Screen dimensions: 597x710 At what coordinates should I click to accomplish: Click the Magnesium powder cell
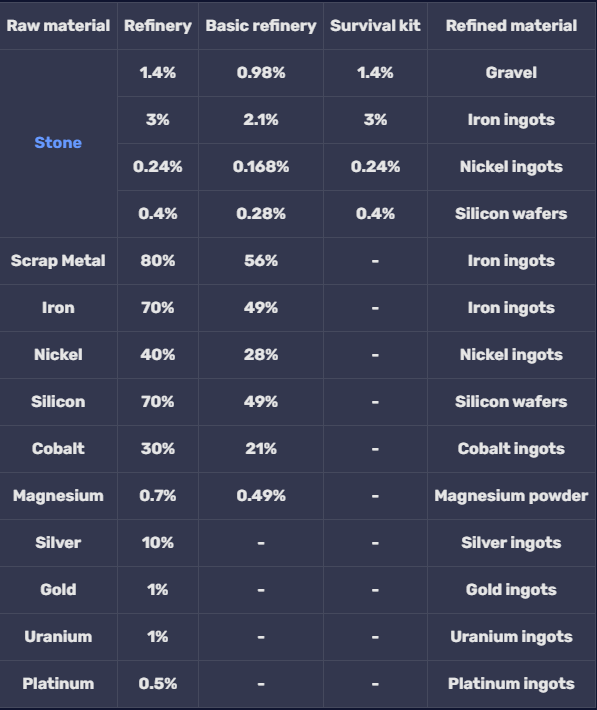511,496
